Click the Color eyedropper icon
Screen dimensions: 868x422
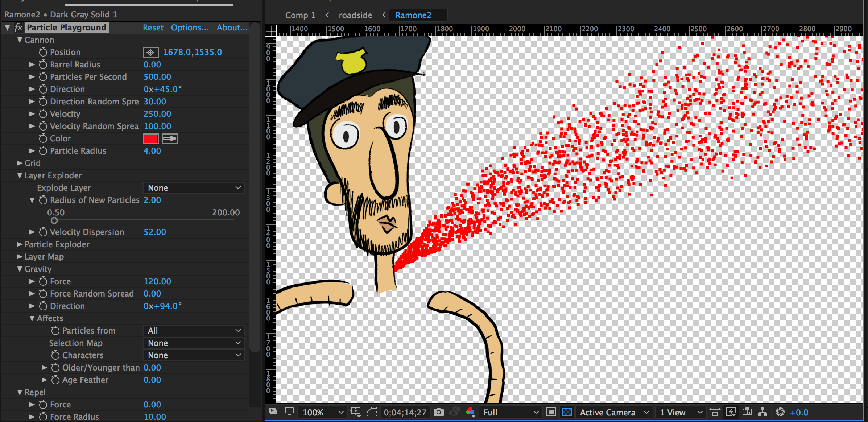[169, 139]
